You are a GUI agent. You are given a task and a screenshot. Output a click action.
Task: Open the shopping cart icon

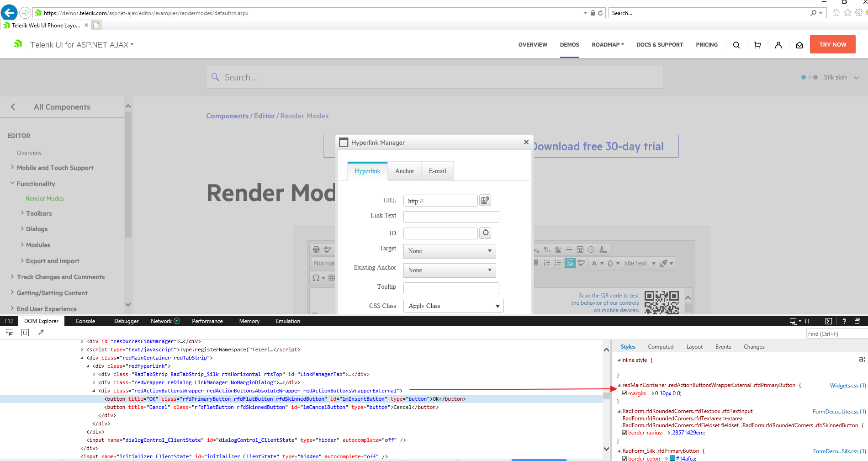click(x=757, y=45)
